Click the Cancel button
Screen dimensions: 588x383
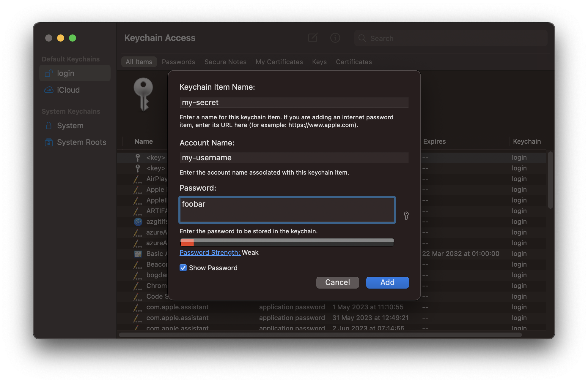click(337, 282)
